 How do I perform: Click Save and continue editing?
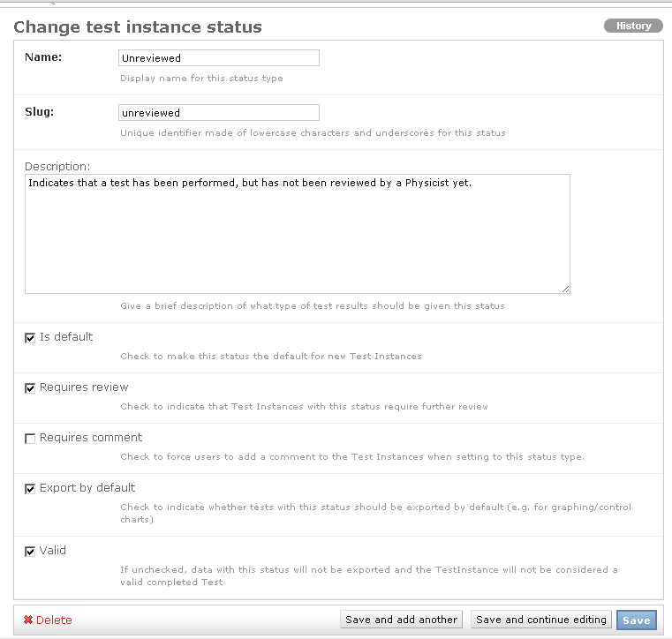point(540,620)
